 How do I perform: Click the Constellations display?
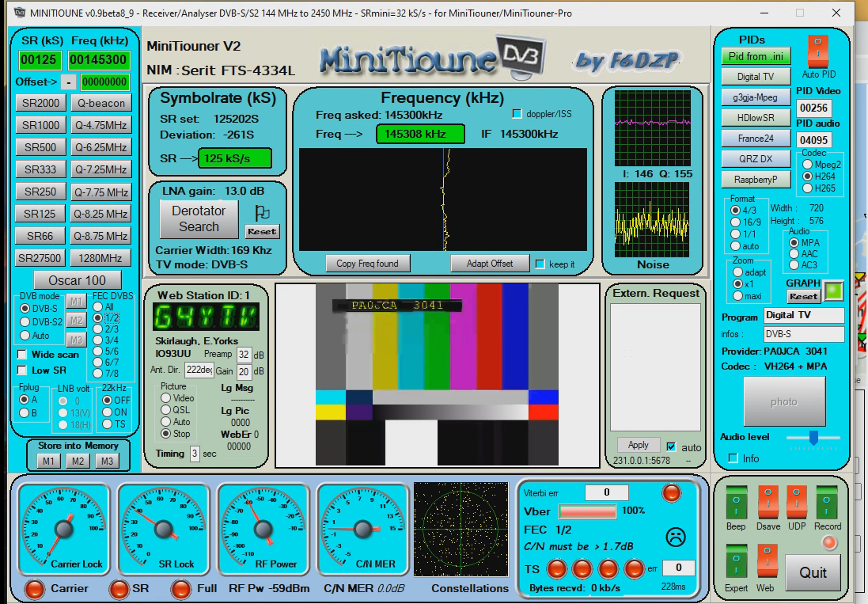[x=461, y=530]
